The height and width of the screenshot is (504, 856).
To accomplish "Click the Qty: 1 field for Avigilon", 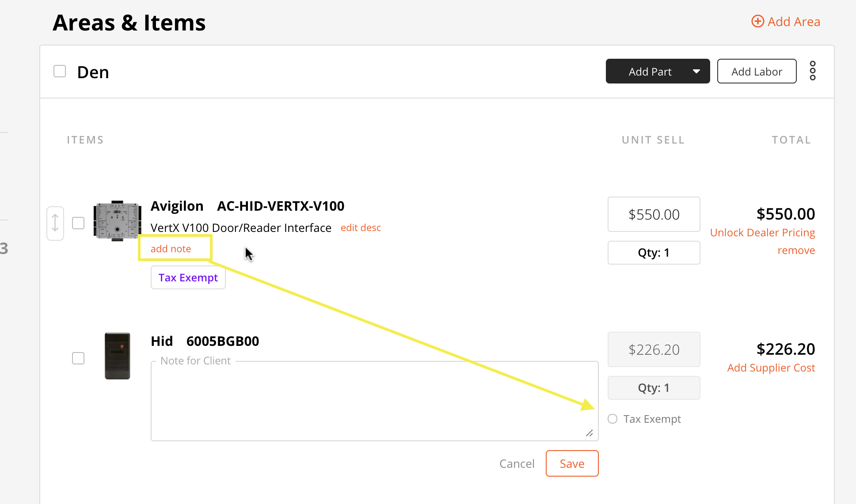I will click(654, 253).
